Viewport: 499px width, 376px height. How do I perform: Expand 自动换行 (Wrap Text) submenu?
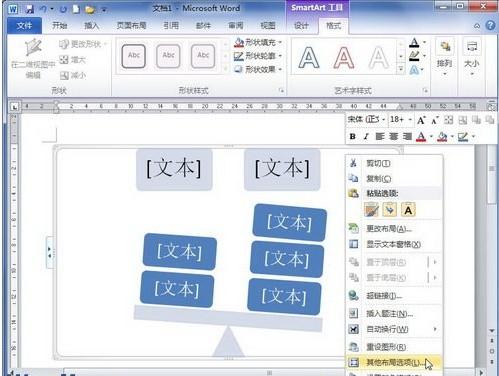coord(394,329)
